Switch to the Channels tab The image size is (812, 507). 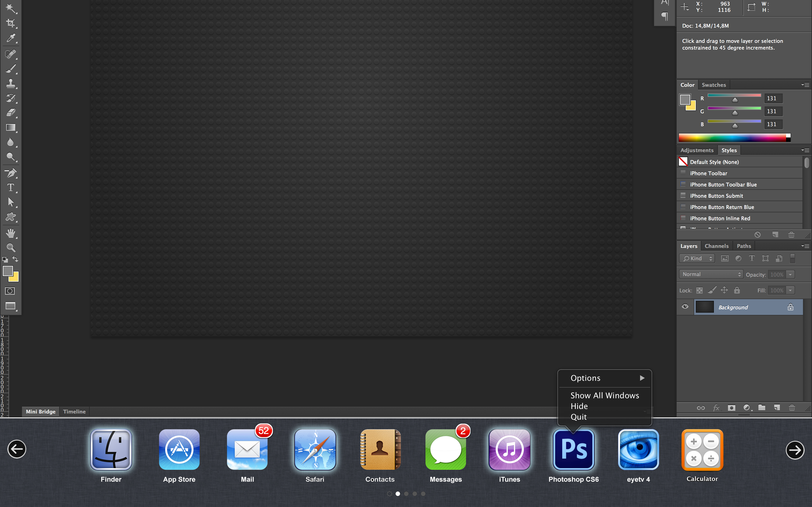click(716, 246)
